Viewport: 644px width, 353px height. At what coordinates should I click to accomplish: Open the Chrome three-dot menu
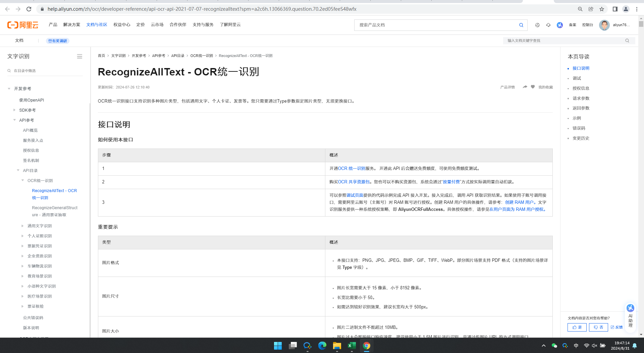click(x=637, y=9)
